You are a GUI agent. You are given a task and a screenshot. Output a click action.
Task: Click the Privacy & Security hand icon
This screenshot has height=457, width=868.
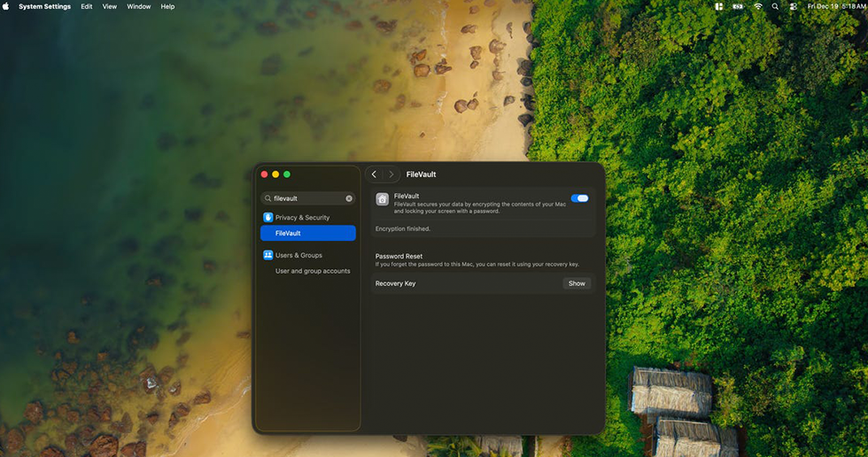(x=267, y=217)
